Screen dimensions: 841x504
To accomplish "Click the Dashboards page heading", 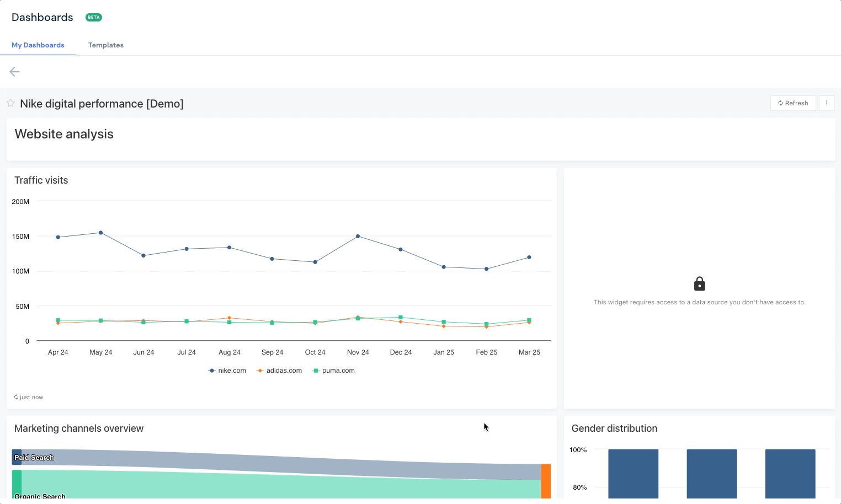I will (42, 17).
